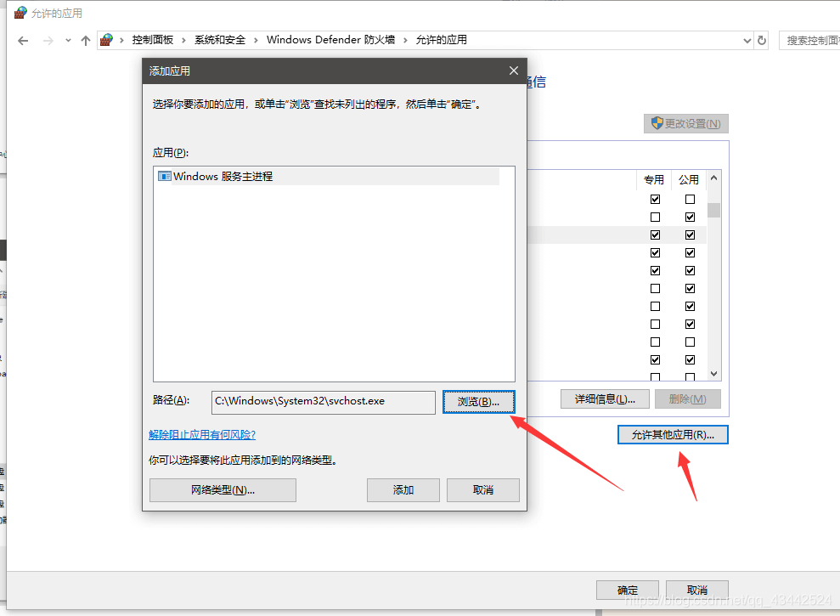Click the scroll down arrow of allowed apps list
Viewport: 840px width, 616px height.
coord(713,374)
